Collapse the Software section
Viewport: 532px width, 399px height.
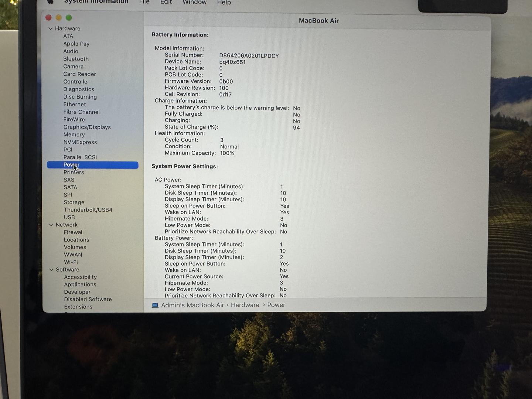click(x=51, y=270)
